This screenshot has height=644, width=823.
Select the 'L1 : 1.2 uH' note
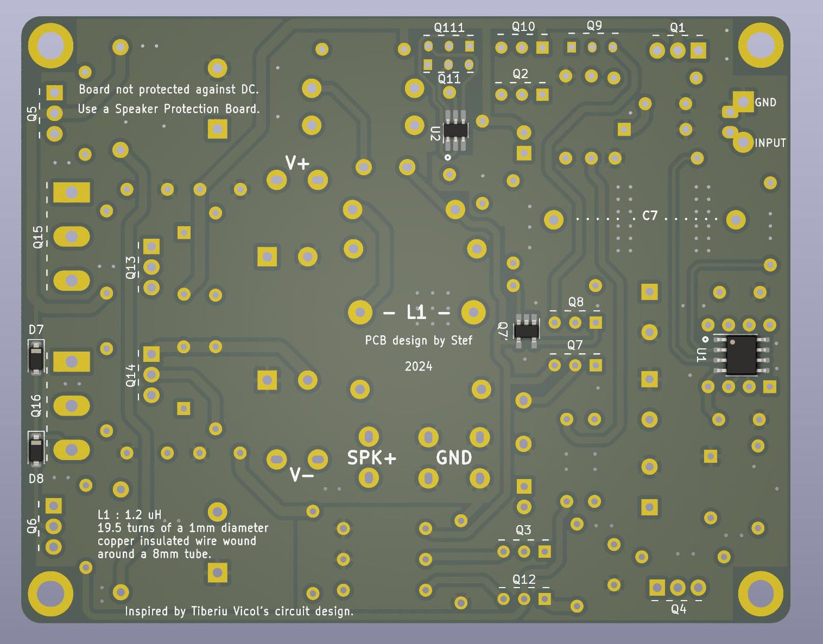coord(129,515)
